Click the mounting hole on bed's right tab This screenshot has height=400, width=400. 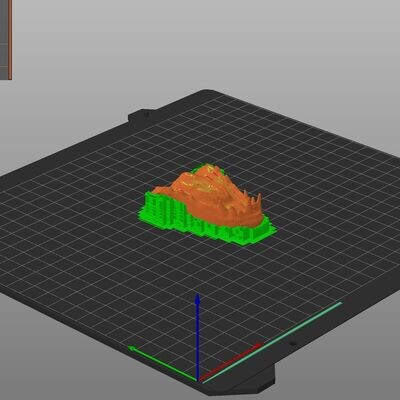(292, 343)
